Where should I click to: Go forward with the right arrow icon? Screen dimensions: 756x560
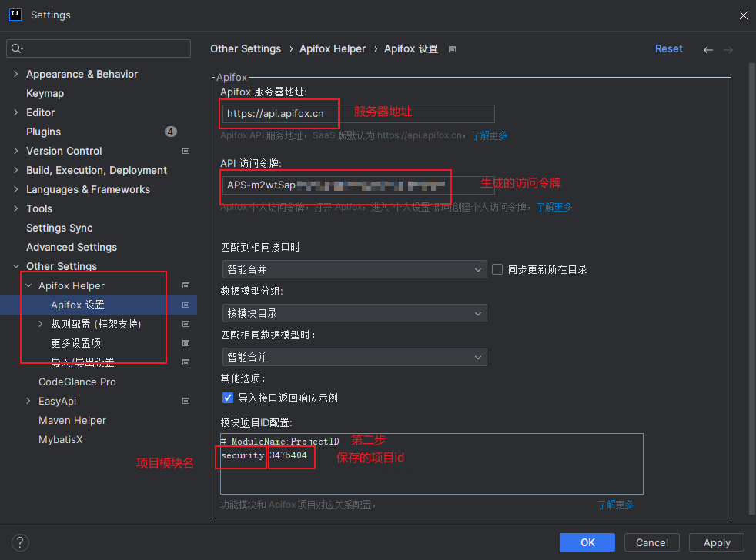tap(728, 50)
